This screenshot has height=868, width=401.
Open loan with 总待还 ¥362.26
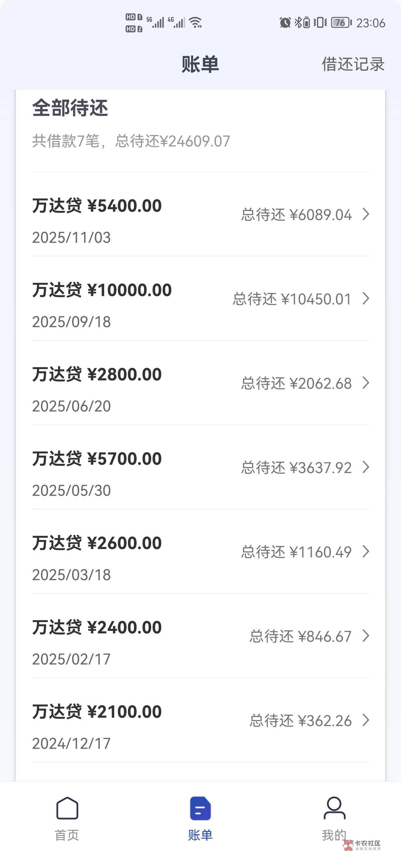pyautogui.click(x=300, y=721)
